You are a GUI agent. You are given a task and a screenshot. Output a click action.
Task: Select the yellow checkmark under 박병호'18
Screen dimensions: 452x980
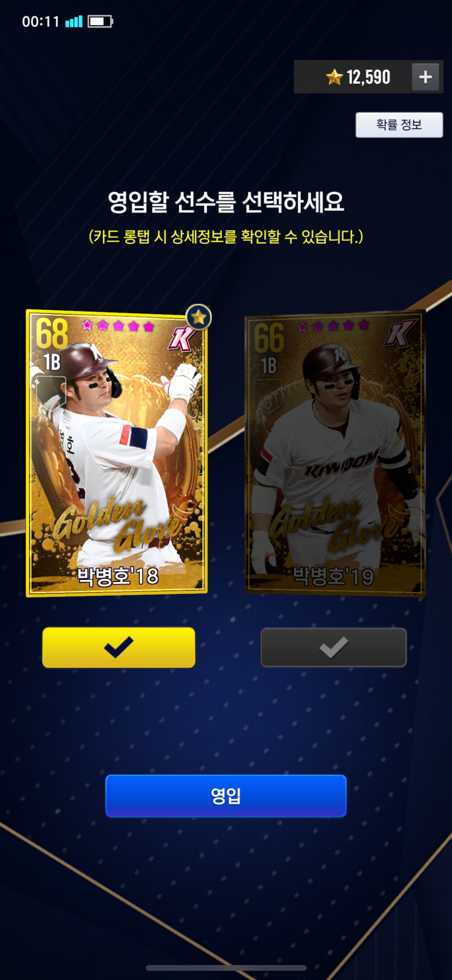[x=118, y=647]
